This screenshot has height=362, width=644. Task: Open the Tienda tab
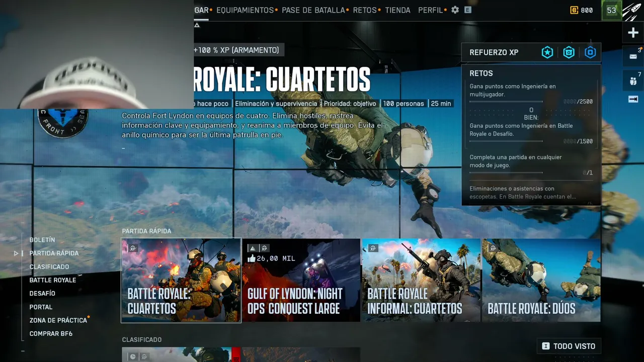point(397,10)
